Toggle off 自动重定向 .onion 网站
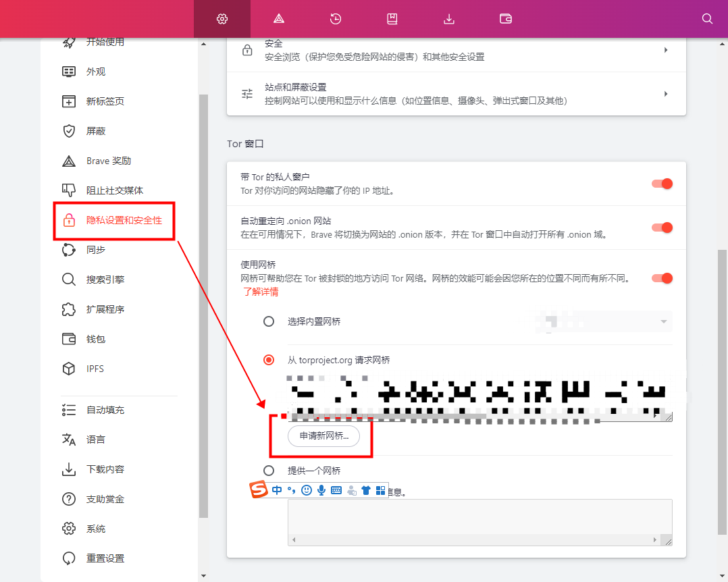 coord(662,228)
